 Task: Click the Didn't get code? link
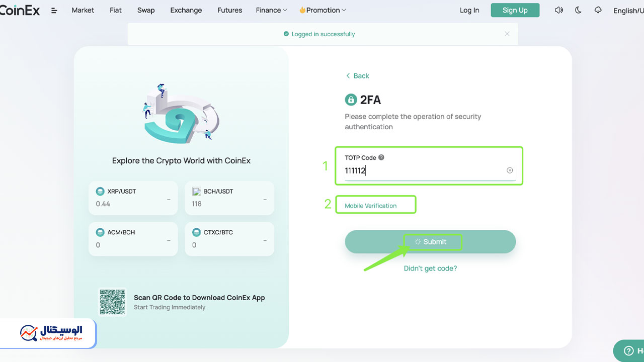[x=430, y=268]
